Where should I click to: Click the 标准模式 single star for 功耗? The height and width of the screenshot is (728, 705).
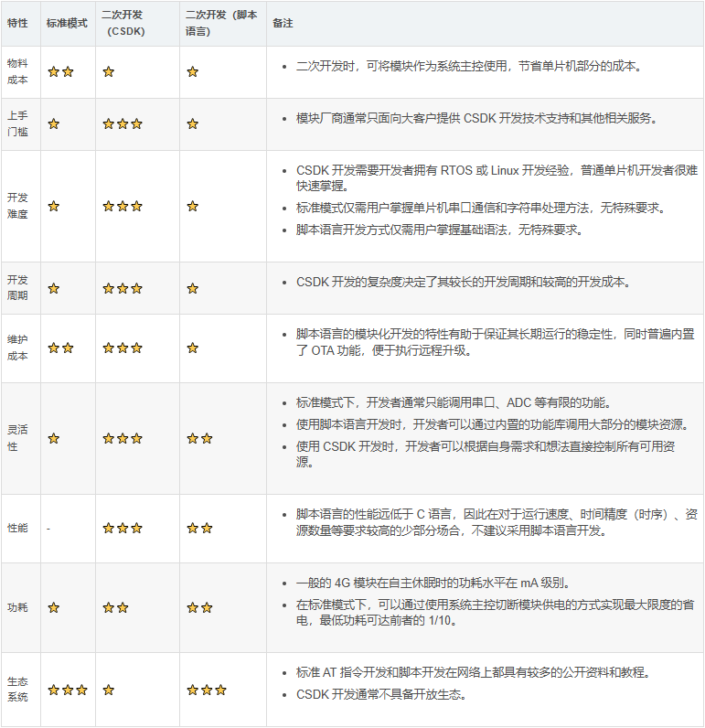53,607
